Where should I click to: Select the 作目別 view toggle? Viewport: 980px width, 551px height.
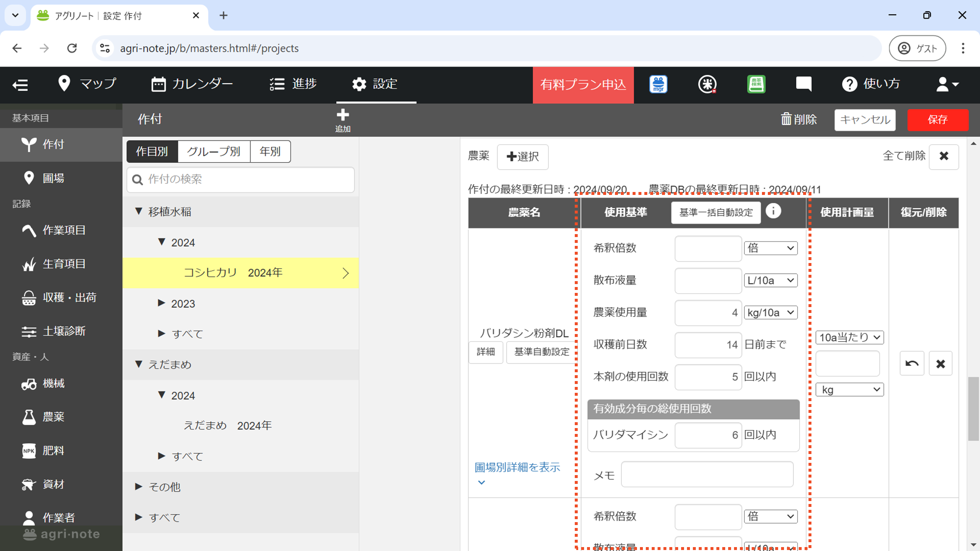pos(152,151)
